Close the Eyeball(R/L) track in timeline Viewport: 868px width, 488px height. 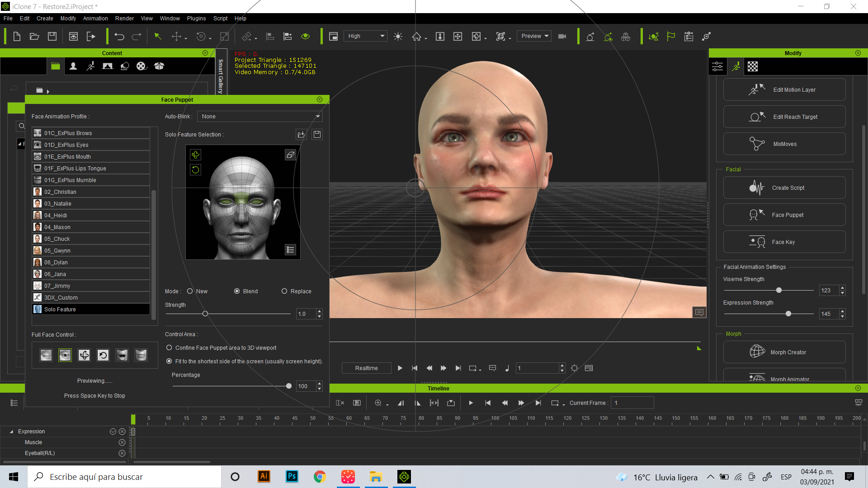click(x=122, y=453)
